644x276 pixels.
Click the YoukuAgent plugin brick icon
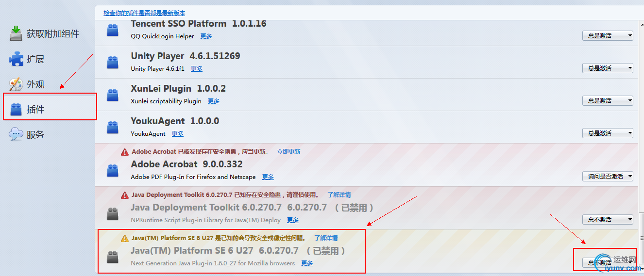(x=113, y=127)
